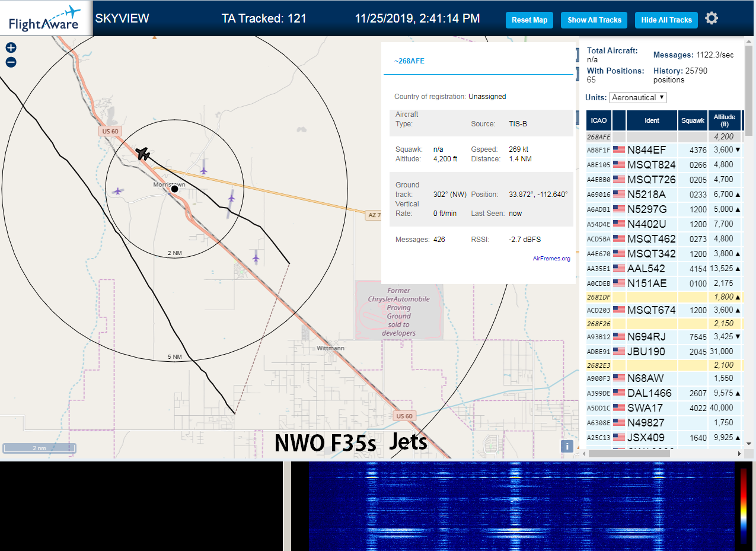The width and height of the screenshot is (756, 551).
Task: Click the Show All Tracks button
Action: 594,20
